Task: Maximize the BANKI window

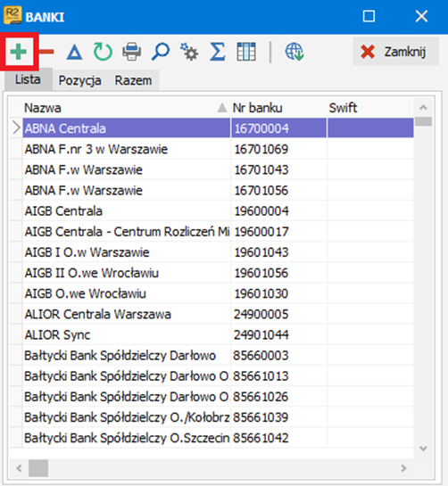Action: pos(369,16)
